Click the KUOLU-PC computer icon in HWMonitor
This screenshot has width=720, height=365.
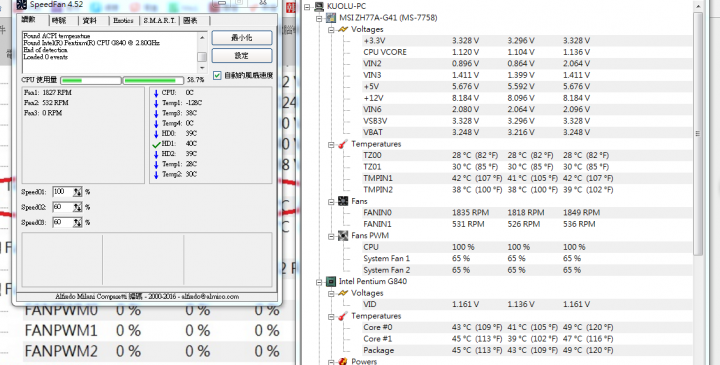pyautogui.click(x=319, y=6)
